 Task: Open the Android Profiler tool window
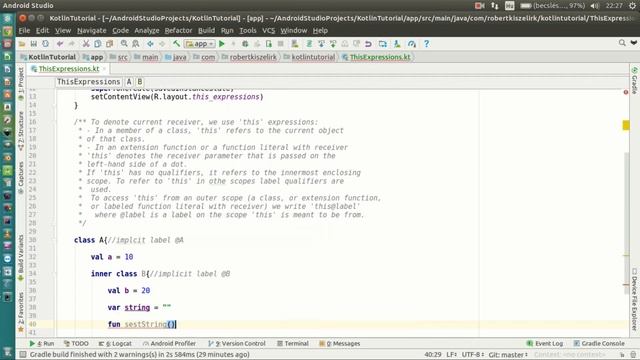coord(169,344)
